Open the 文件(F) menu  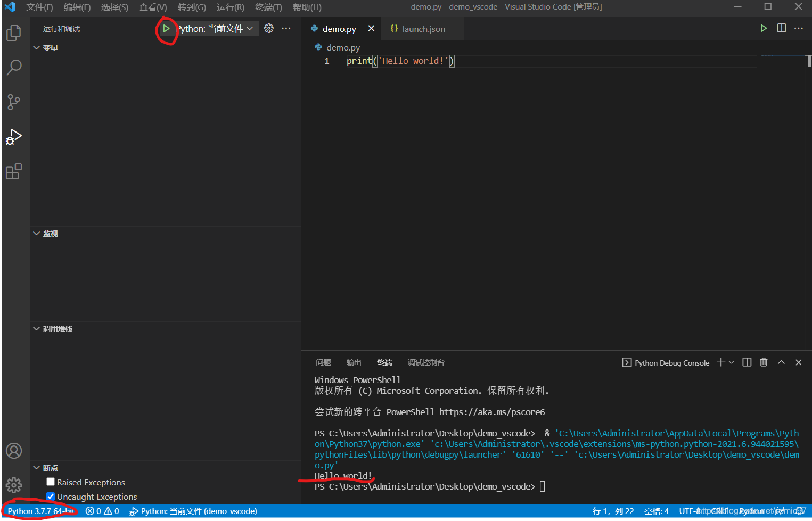(39, 7)
